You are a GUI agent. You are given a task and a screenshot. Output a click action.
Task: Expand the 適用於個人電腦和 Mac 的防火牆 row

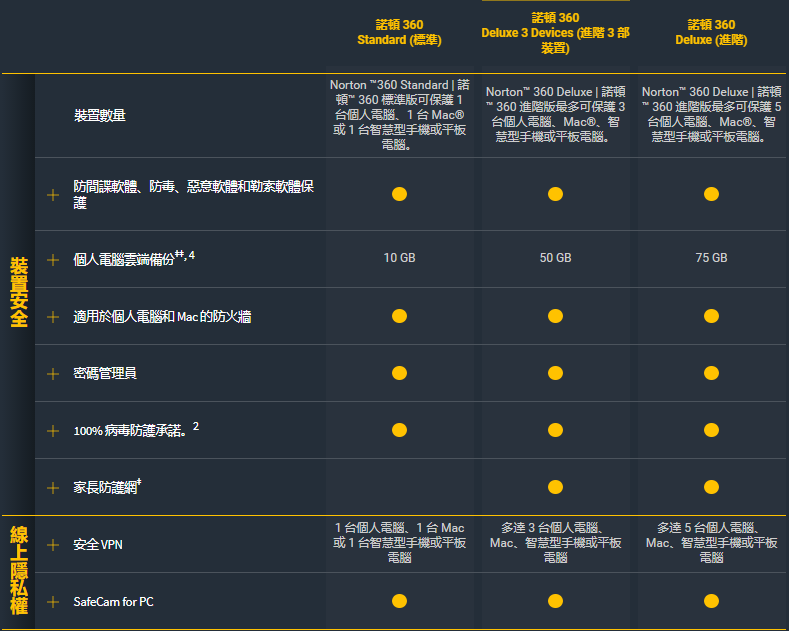[53, 317]
